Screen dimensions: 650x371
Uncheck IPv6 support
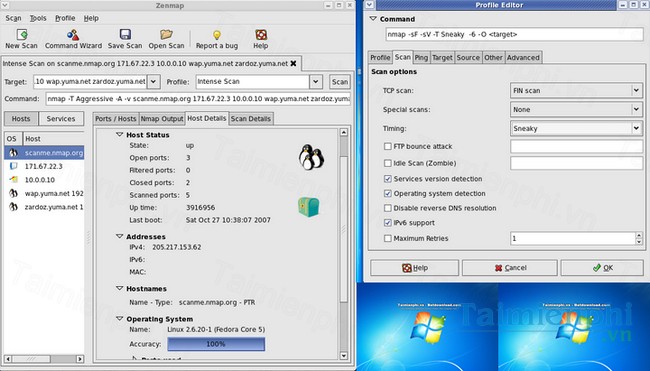point(388,223)
